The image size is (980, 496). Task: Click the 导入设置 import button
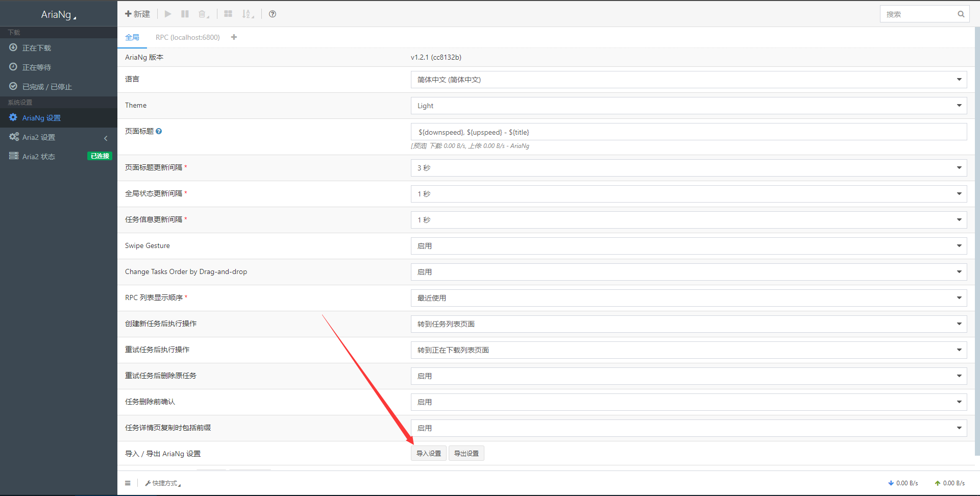click(429, 453)
